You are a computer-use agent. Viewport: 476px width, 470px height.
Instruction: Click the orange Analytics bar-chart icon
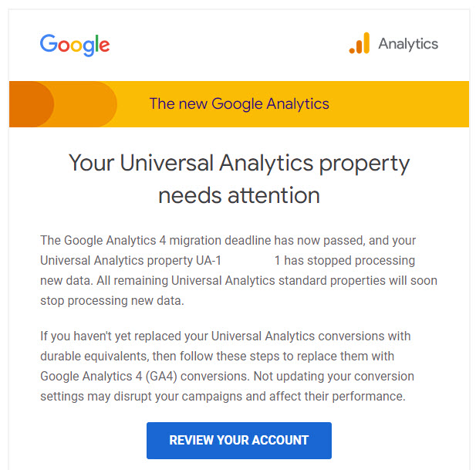coord(360,43)
